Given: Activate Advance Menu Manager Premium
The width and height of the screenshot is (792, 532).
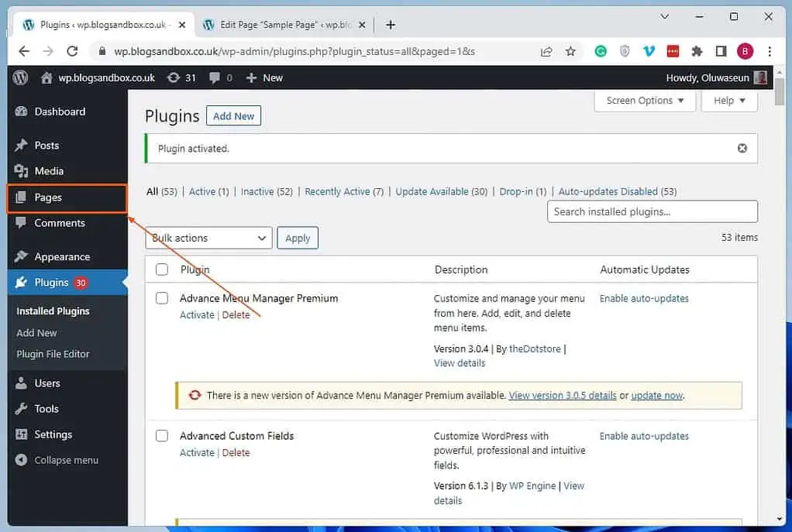Looking at the screenshot, I should tap(197, 314).
